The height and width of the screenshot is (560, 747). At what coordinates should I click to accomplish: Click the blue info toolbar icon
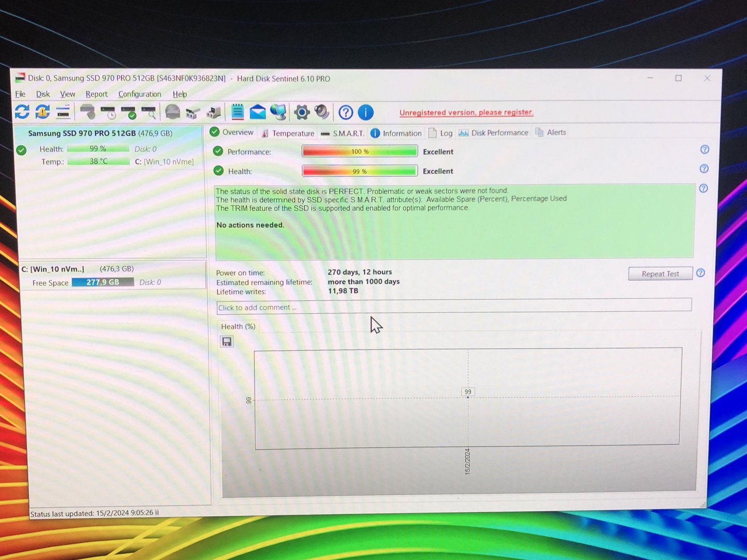click(366, 113)
